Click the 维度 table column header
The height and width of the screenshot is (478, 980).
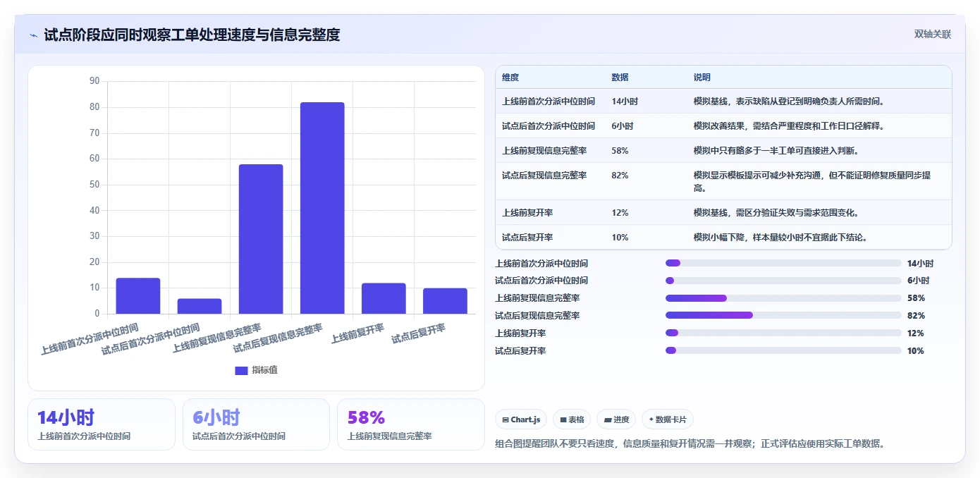pyautogui.click(x=510, y=78)
